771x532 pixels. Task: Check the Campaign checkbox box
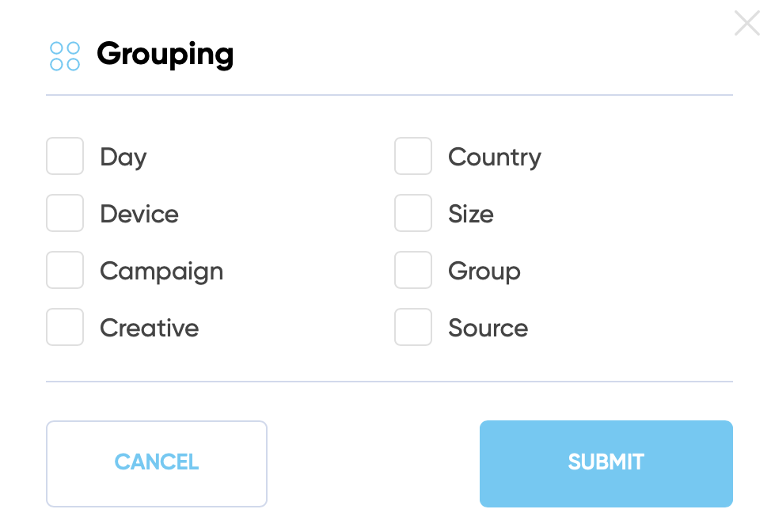click(x=65, y=270)
